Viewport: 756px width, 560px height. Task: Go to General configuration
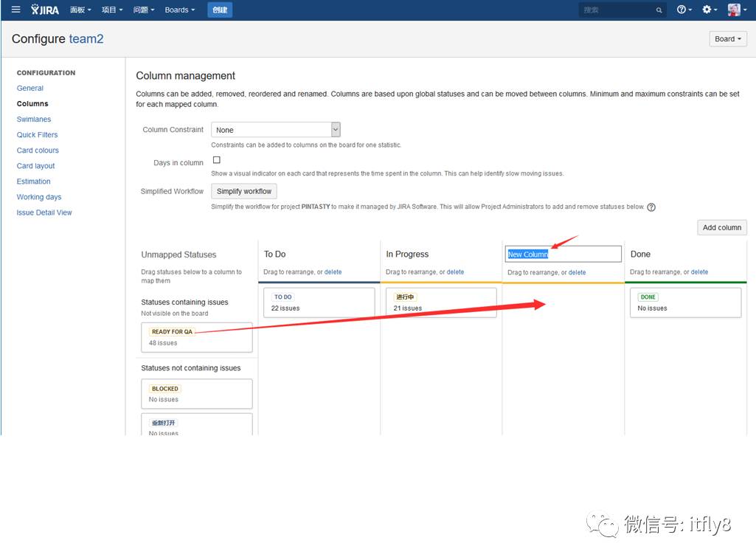click(30, 89)
